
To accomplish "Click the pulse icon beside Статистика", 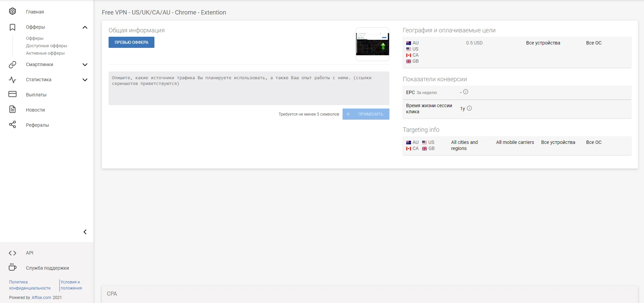I will (12, 80).
